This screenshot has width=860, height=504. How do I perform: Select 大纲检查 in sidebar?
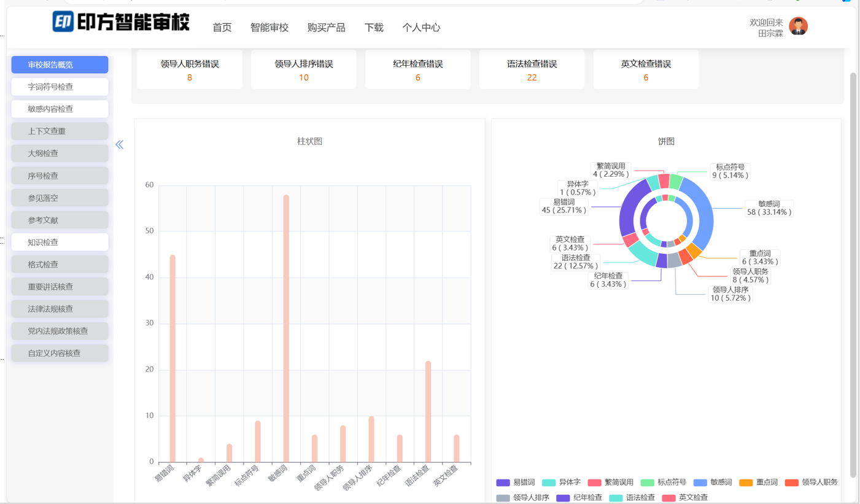pos(60,153)
